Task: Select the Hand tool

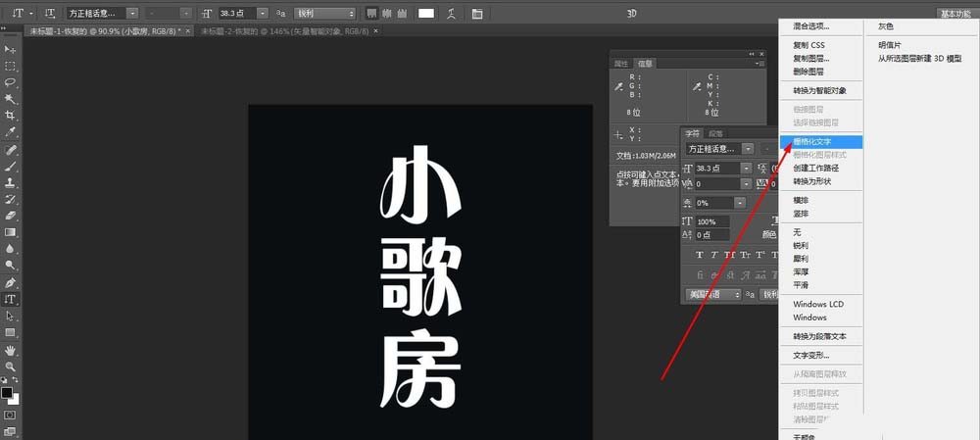Action: tap(11, 350)
